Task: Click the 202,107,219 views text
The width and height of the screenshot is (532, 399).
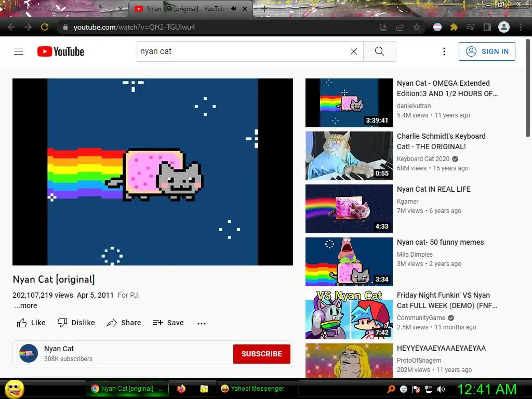Action: 43,295
